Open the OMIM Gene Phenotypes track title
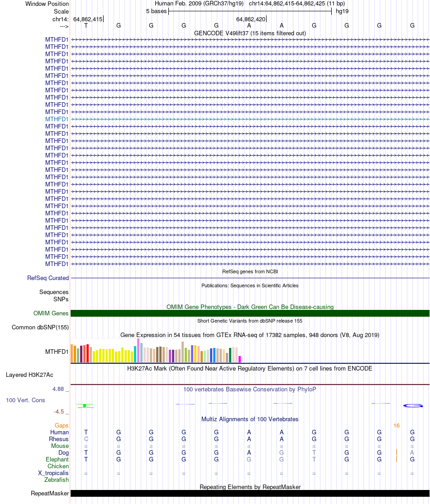Viewport: 430px width, 504px height. pyautogui.click(x=250, y=307)
